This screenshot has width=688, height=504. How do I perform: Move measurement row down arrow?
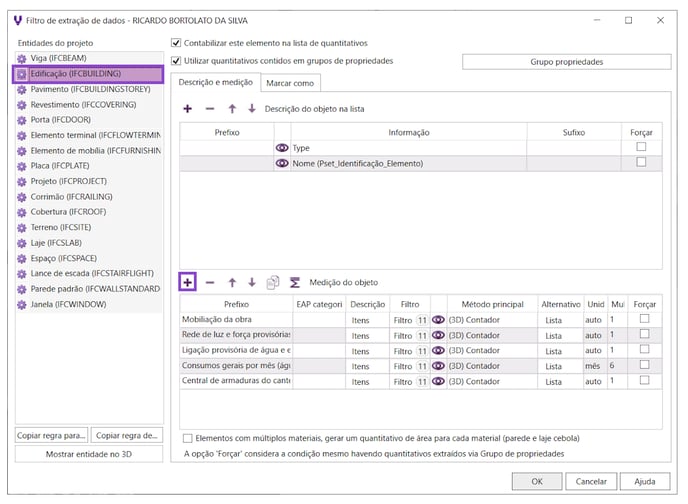[252, 282]
